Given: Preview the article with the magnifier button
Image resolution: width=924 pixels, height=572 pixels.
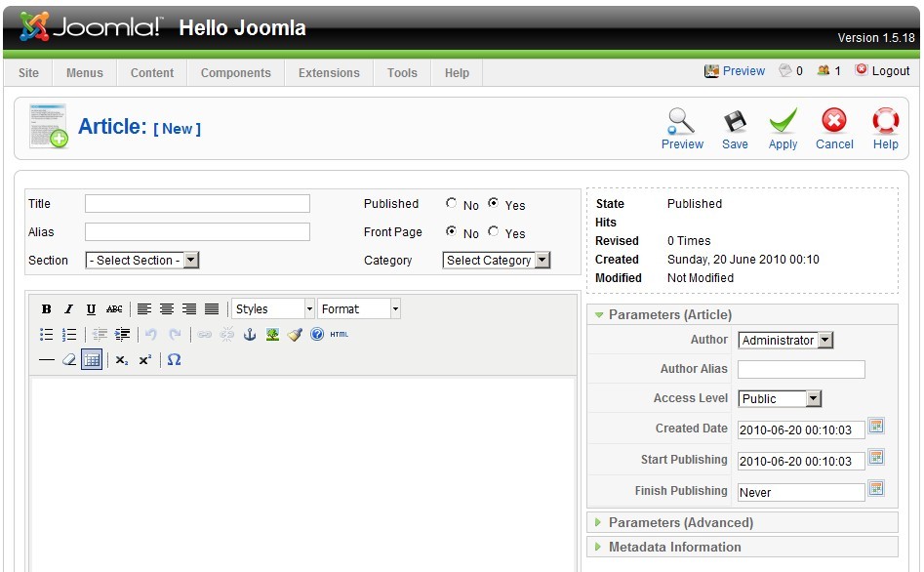Looking at the screenshot, I should click(682, 129).
